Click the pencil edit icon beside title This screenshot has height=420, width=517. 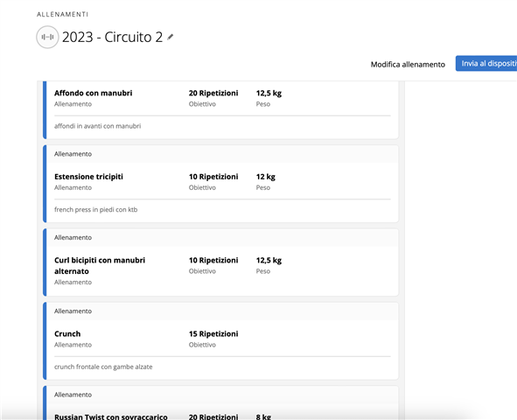(170, 37)
